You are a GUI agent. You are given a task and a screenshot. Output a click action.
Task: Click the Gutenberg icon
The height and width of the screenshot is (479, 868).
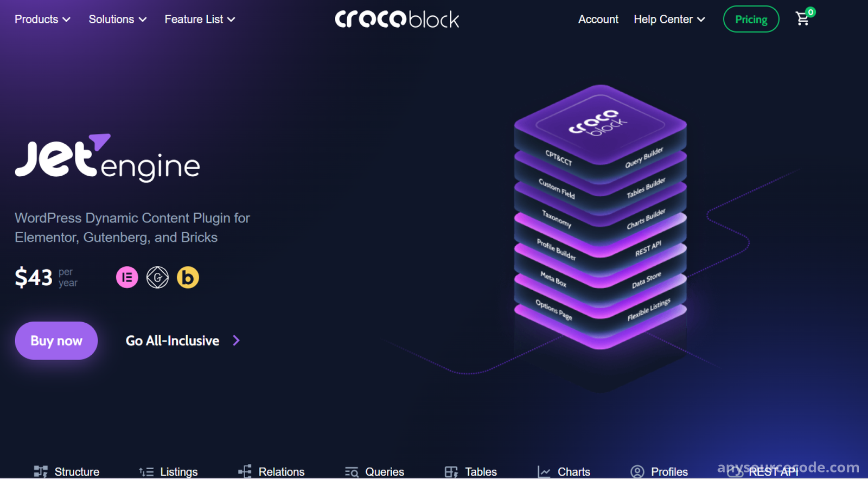point(157,277)
